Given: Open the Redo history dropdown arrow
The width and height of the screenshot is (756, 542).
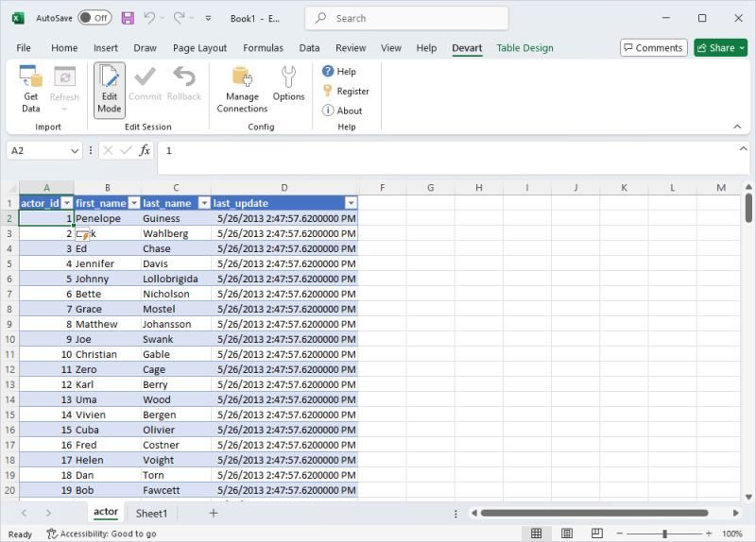Looking at the screenshot, I should tap(192, 18).
